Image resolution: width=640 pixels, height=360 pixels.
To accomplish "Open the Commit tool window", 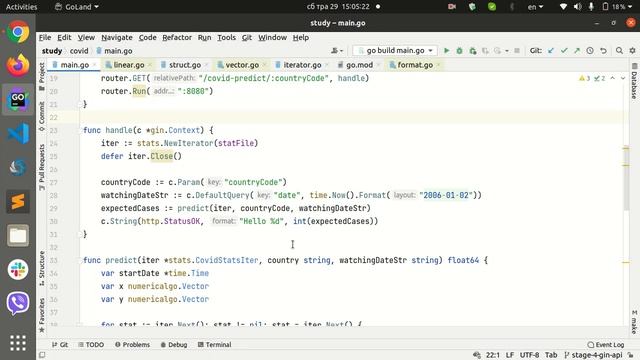I will point(42,117).
